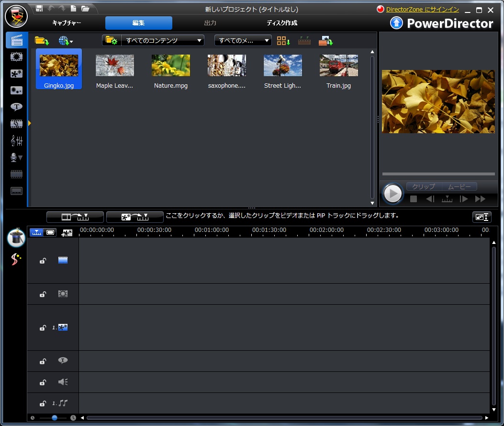The width and height of the screenshot is (504, 426).
Task: Click the import media folder icon
Action: coord(42,41)
